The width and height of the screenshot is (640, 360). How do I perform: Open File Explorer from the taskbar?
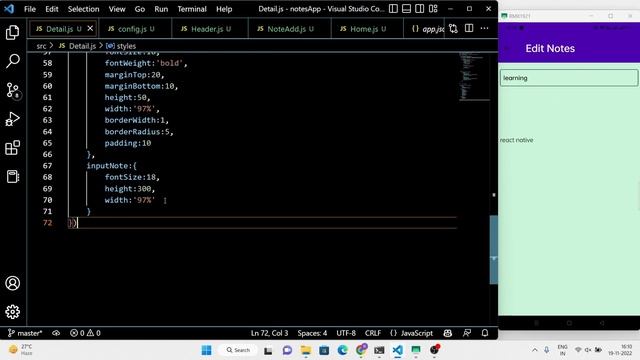(x=306, y=350)
